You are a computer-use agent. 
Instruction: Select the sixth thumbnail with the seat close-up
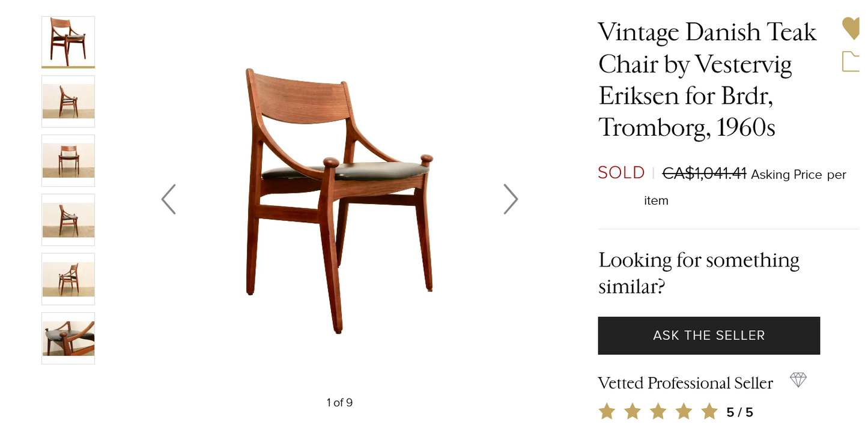[68, 338]
